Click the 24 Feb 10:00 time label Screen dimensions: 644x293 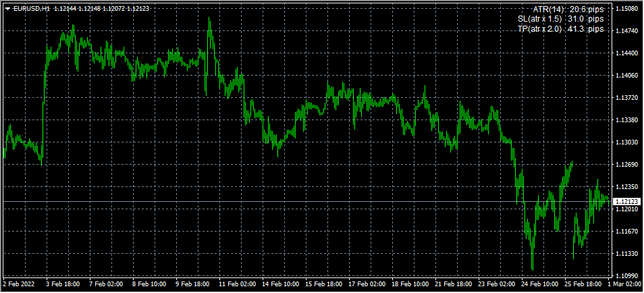click(539, 284)
